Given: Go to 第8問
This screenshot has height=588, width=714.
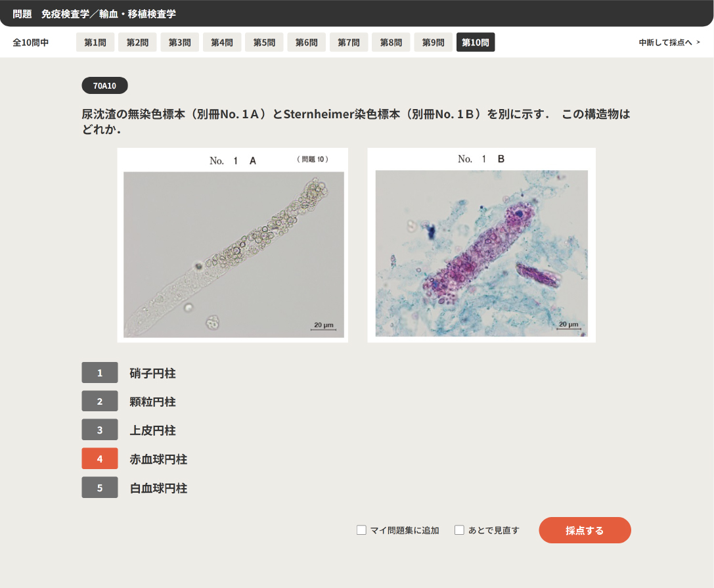Looking at the screenshot, I should click(x=391, y=42).
